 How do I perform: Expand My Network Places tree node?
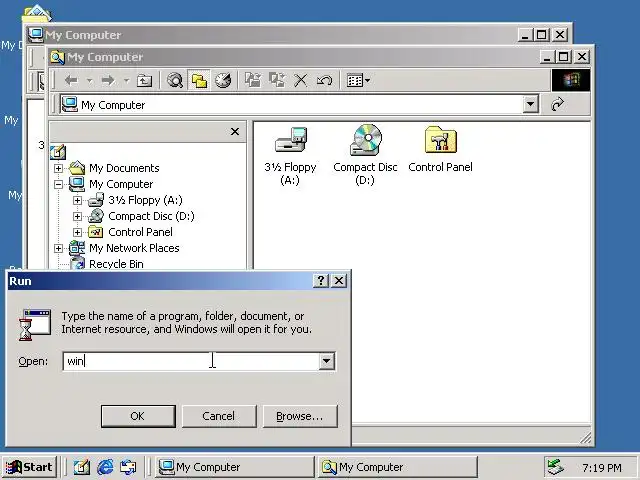(58, 248)
